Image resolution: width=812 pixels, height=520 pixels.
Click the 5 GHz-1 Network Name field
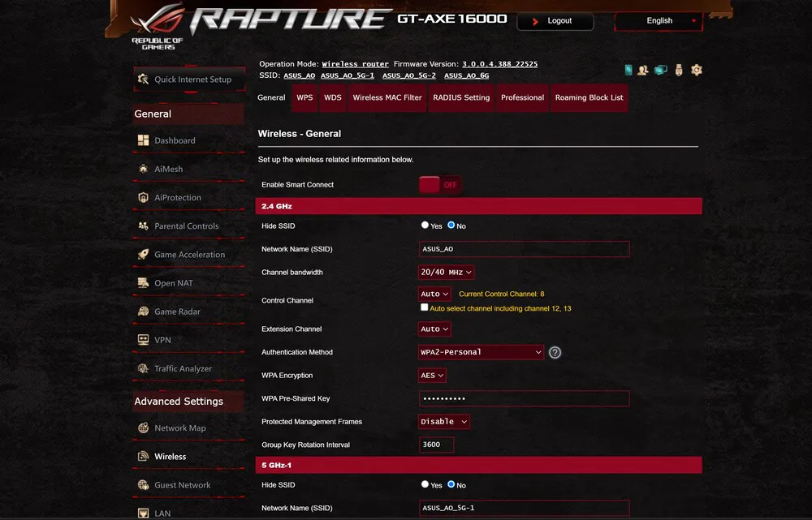point(524,508)
